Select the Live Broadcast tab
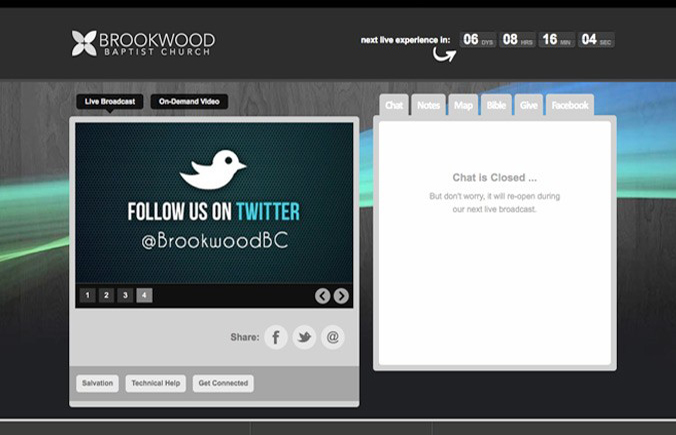 pyautogui.click(x=110, y=102)
